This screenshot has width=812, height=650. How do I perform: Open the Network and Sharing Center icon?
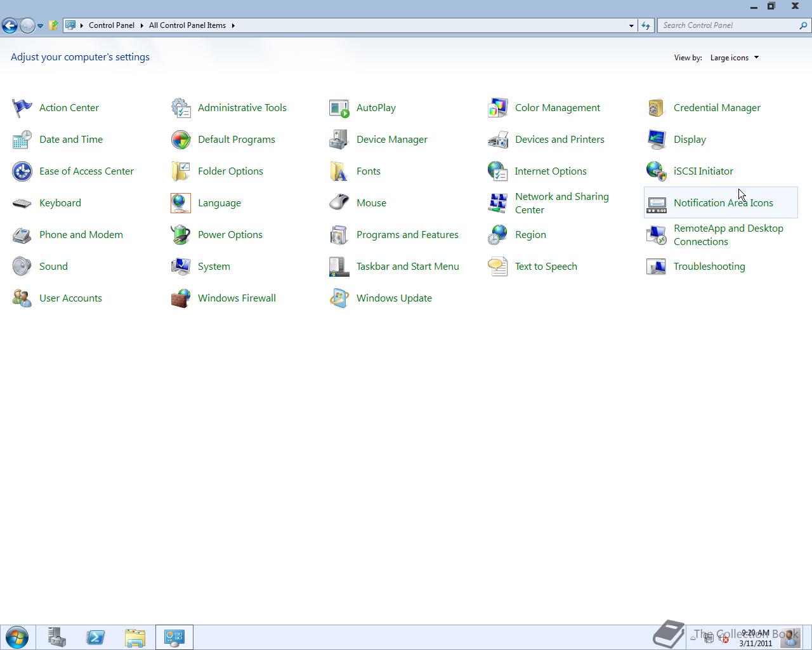click(x=497, y=203)
